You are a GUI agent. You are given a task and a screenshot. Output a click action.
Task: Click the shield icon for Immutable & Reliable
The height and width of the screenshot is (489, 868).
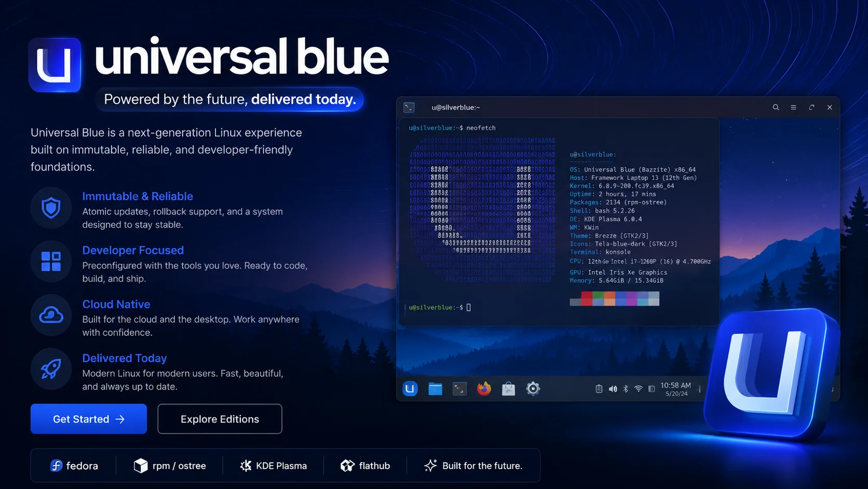tap(51, 208)
